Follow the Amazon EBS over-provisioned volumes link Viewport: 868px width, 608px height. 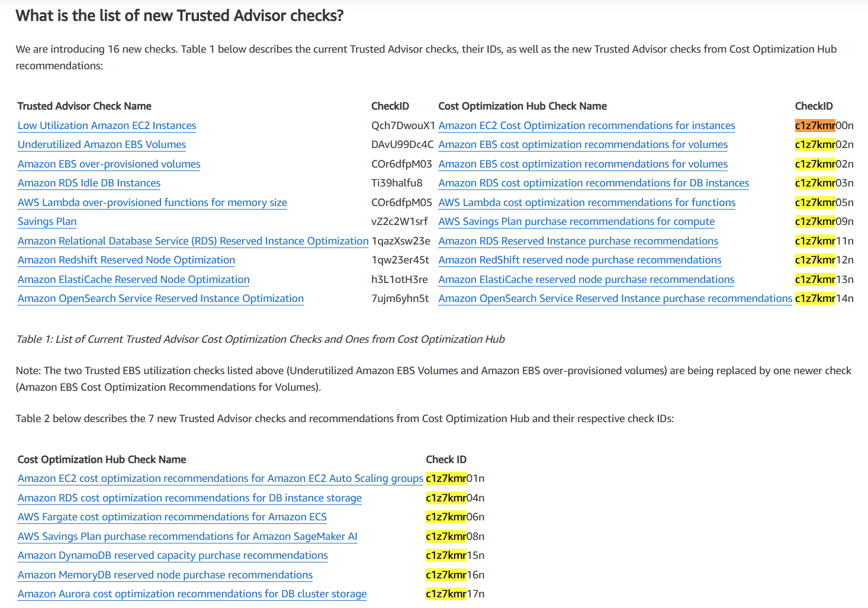point(109,164)
